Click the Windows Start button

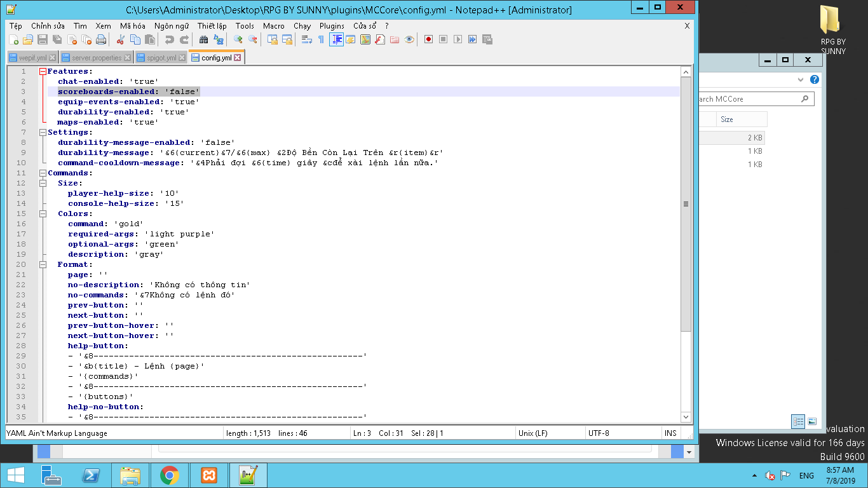(x=16, y=475)
